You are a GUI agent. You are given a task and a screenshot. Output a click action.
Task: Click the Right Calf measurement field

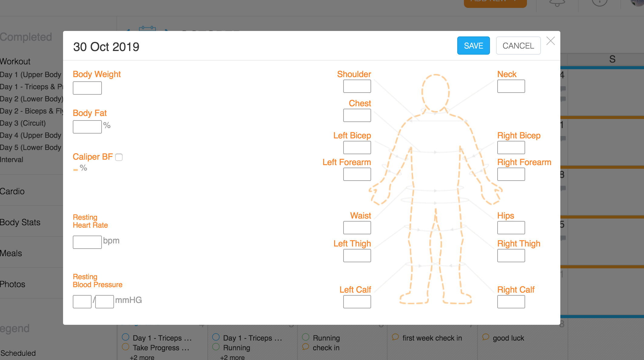510,301
